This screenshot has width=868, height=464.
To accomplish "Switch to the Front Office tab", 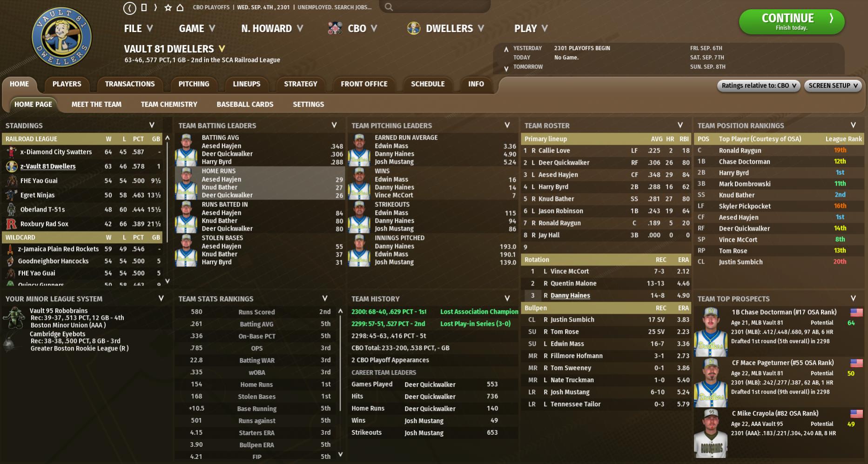I will (363, 84).
